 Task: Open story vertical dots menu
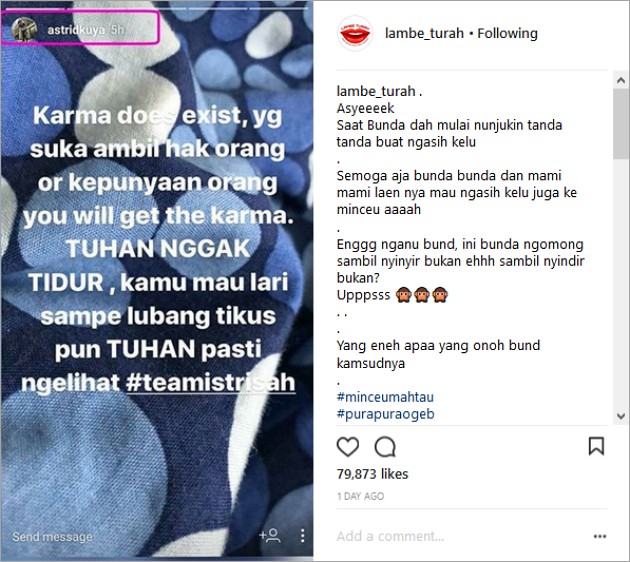(x=303, y=535)
